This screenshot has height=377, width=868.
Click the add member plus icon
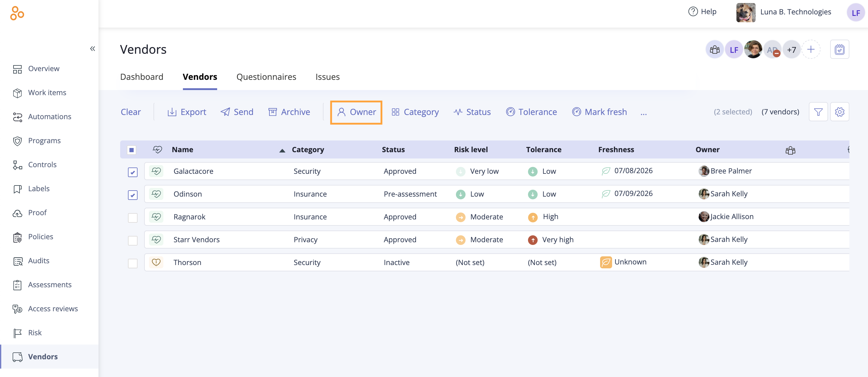click(811, 50)
